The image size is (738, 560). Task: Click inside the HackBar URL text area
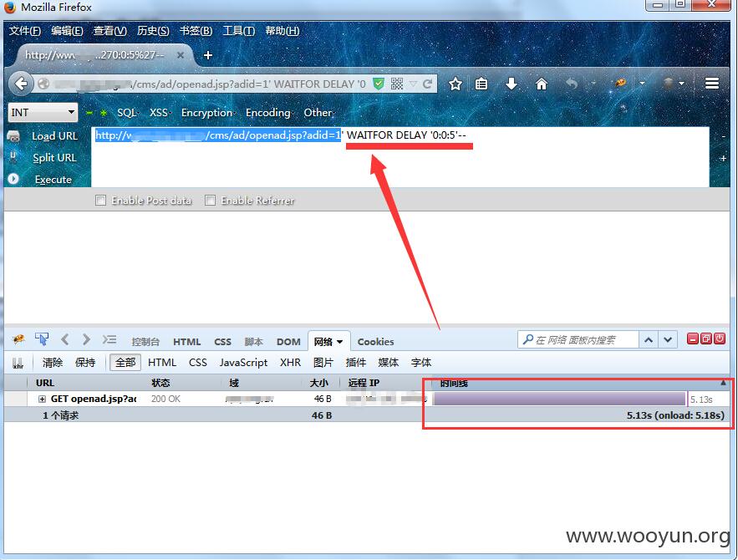[400, 156]
